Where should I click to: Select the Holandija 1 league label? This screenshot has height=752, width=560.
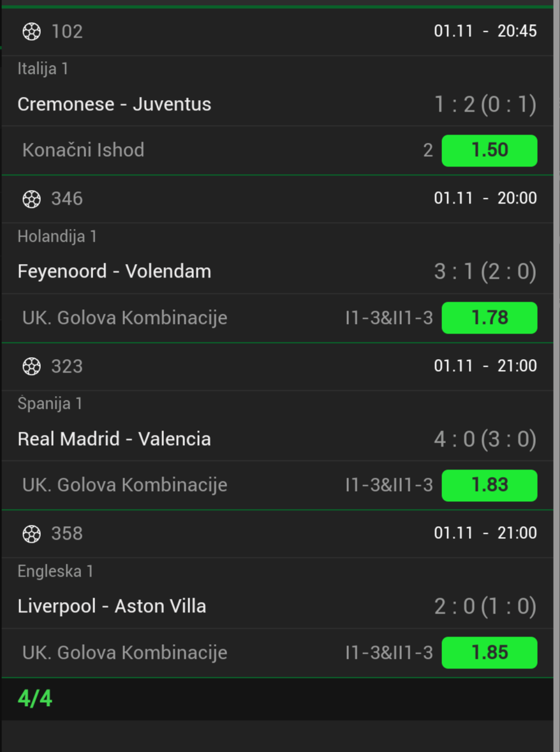click(57, 236)
